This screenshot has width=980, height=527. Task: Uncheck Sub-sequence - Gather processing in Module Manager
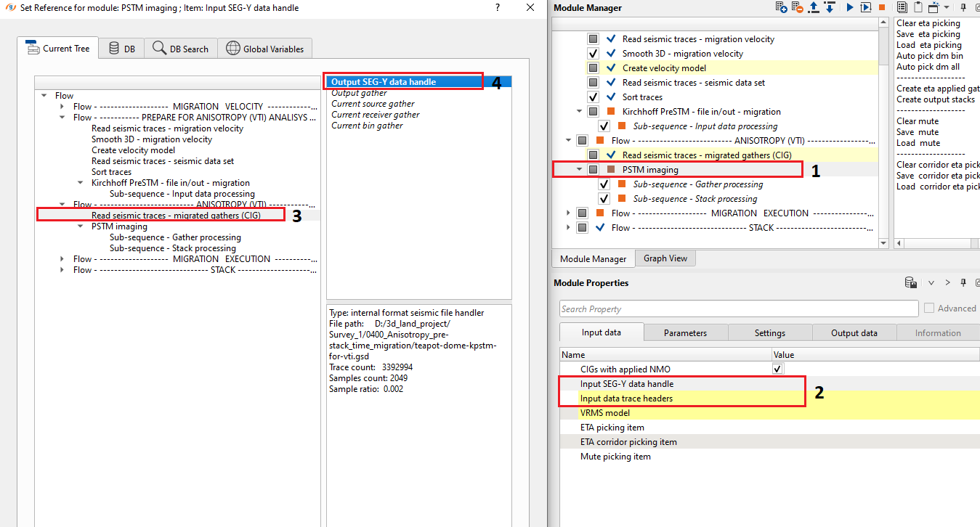(604, 184)
